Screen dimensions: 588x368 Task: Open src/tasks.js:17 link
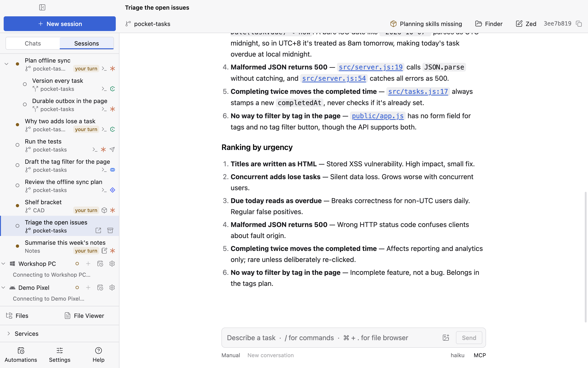(418, 92)
